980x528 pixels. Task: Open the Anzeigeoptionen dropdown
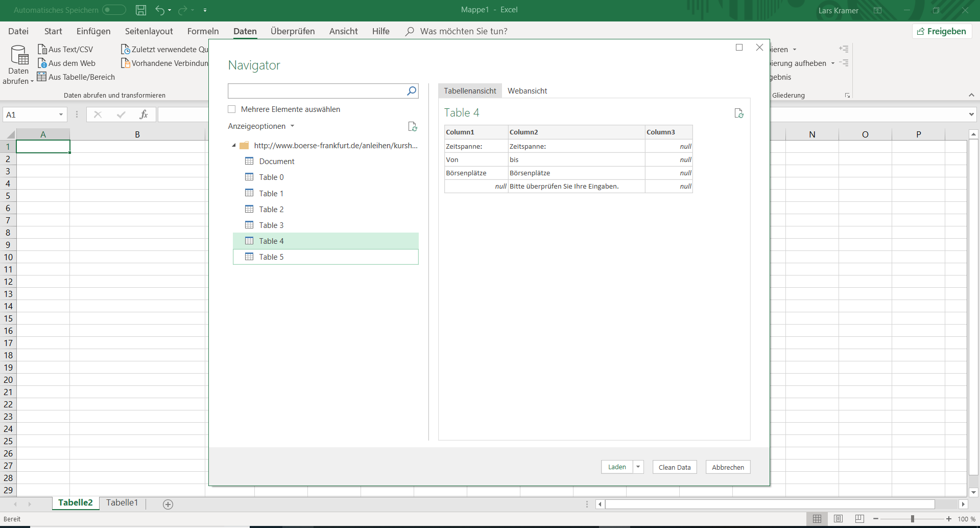tap(261, 126)
